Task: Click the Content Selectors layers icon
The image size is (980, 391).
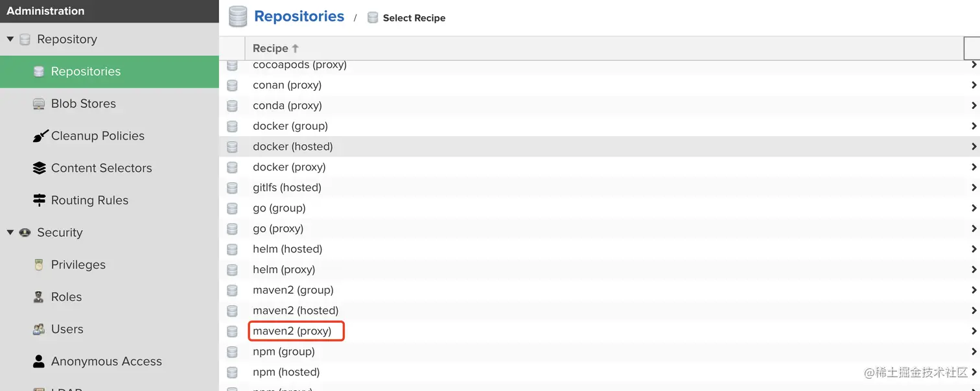Action: coord(40,168)
